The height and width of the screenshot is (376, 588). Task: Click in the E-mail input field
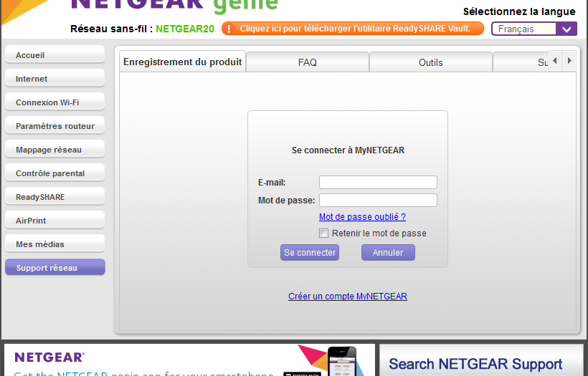(378, 183)
